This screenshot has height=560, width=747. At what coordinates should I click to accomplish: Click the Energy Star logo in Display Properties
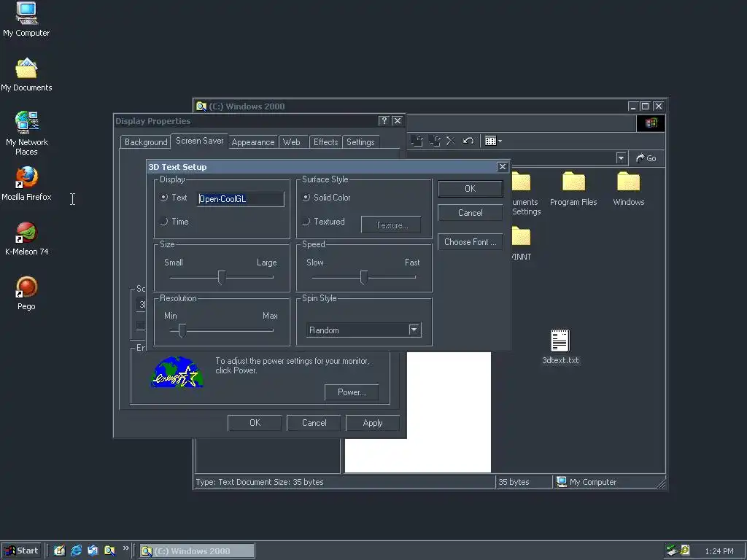[177, 372]
